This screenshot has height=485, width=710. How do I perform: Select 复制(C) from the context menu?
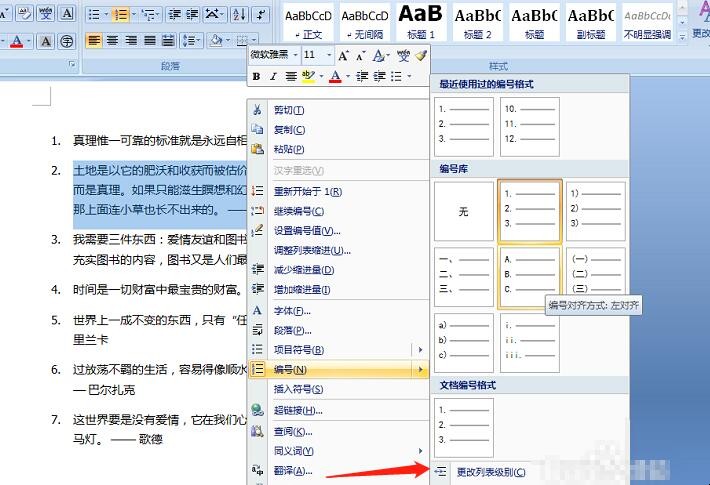288,130
